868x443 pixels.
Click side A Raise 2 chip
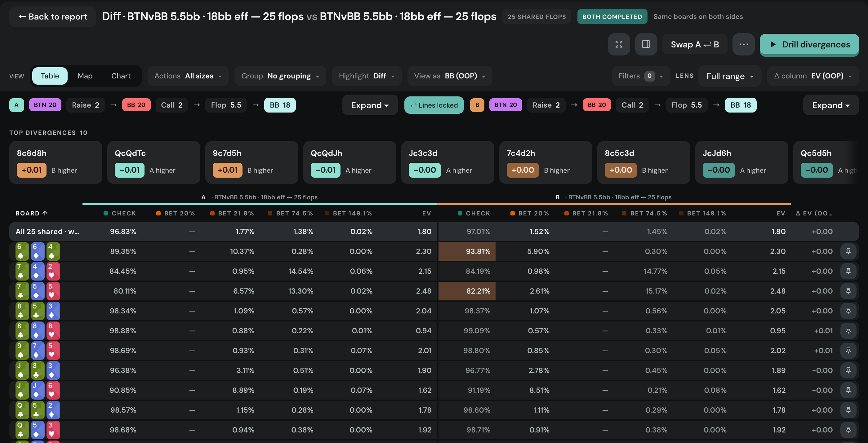pos(85,105)
